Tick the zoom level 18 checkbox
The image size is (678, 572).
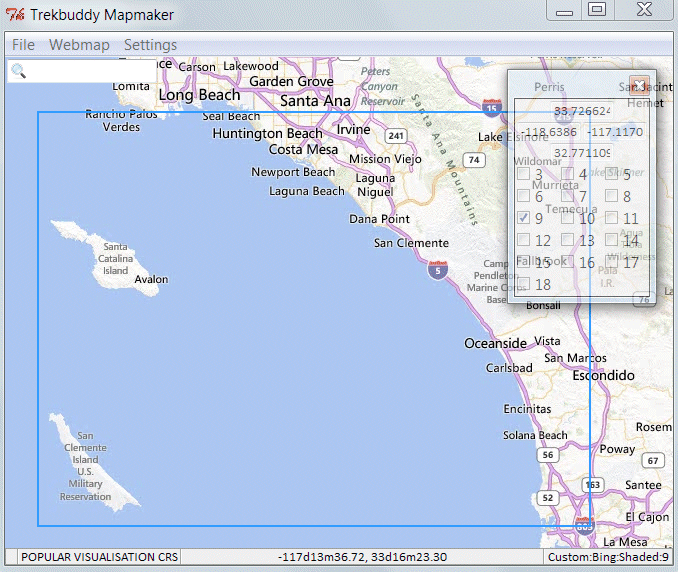(x=523, y=284)
